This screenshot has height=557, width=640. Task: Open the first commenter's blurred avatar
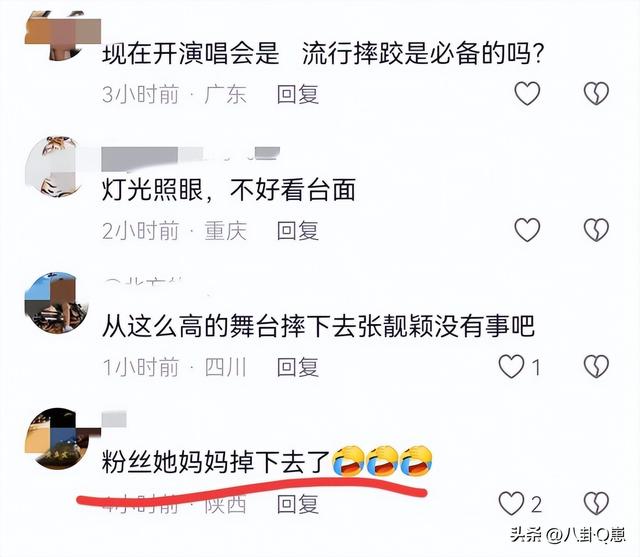(x=61, y=35)
